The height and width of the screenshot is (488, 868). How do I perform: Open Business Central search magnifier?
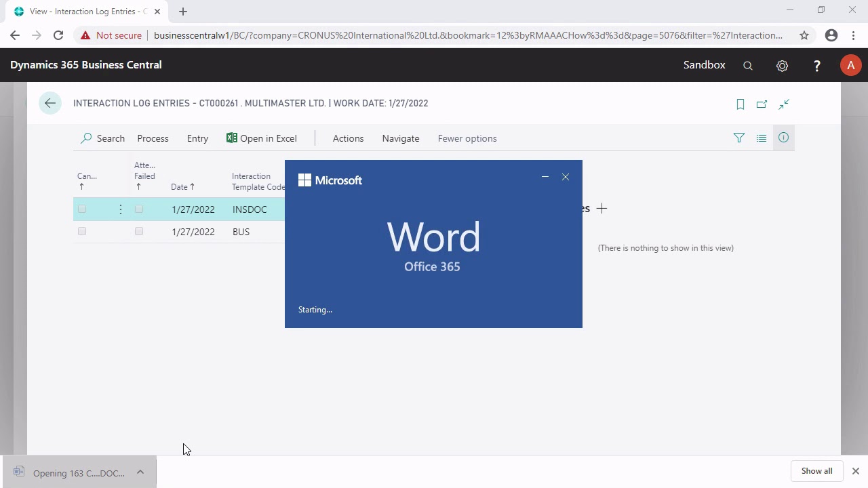[x=748, y=65]
